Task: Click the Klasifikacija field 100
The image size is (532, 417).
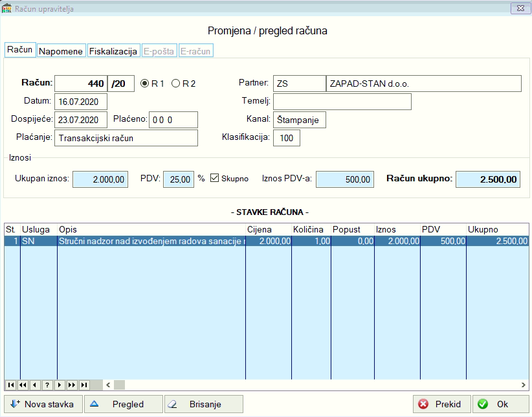Action: [x=287, y=138]
